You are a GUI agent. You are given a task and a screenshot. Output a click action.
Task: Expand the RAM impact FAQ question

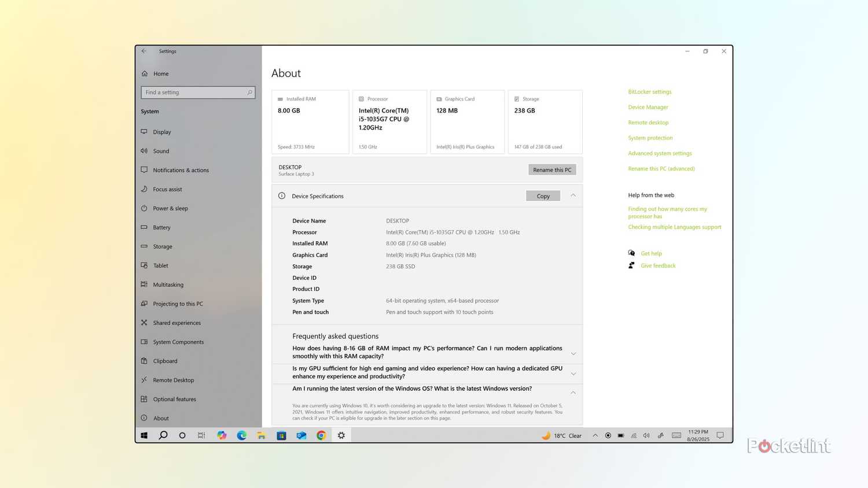pos(572,353)
